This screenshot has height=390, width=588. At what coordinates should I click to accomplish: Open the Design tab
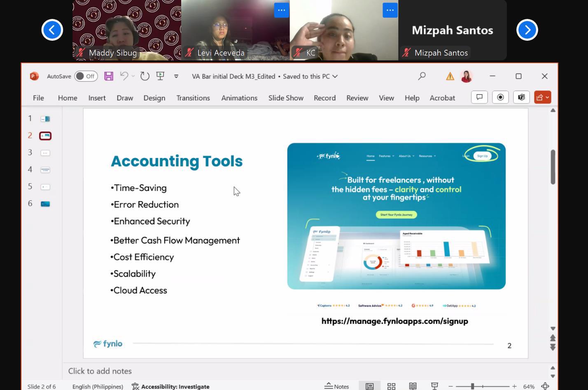[x=154, y=98]
